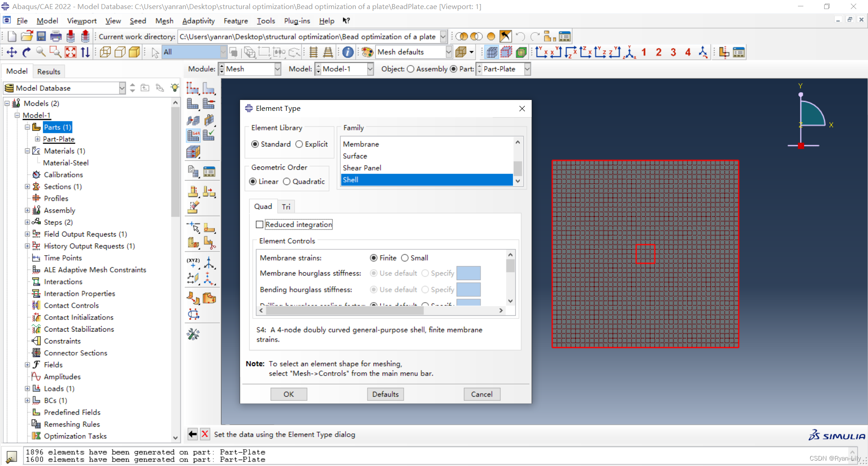Select the Pan View tool
This screenshot has height=466, width=868.
[x=12, y=52]
